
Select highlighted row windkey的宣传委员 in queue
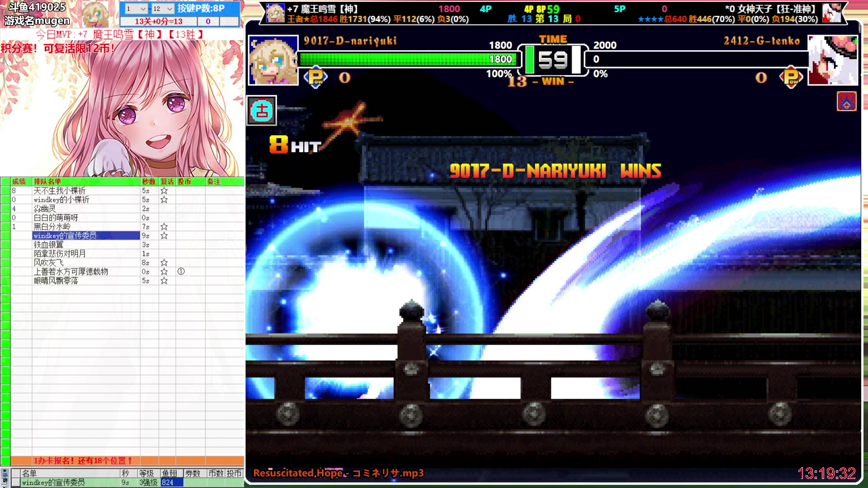[86, 236]
